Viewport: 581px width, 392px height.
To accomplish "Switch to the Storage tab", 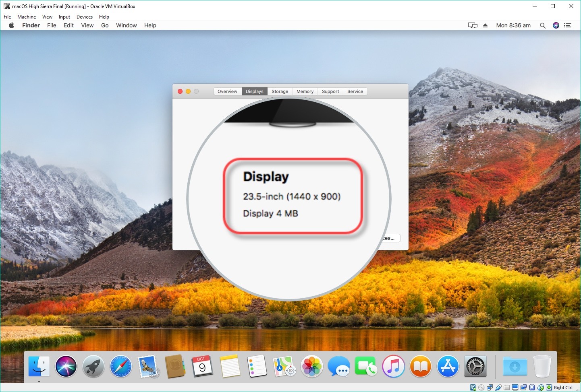I will [x=280, y=91].
